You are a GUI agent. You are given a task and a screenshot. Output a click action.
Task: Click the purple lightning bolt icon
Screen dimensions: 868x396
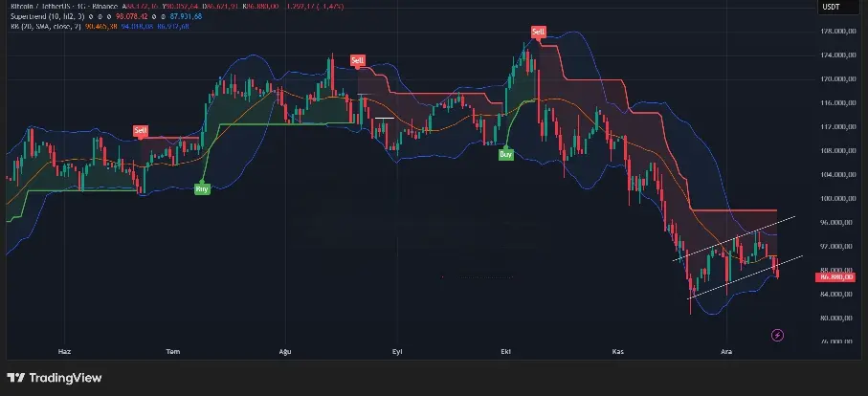[x=777, y=335]
